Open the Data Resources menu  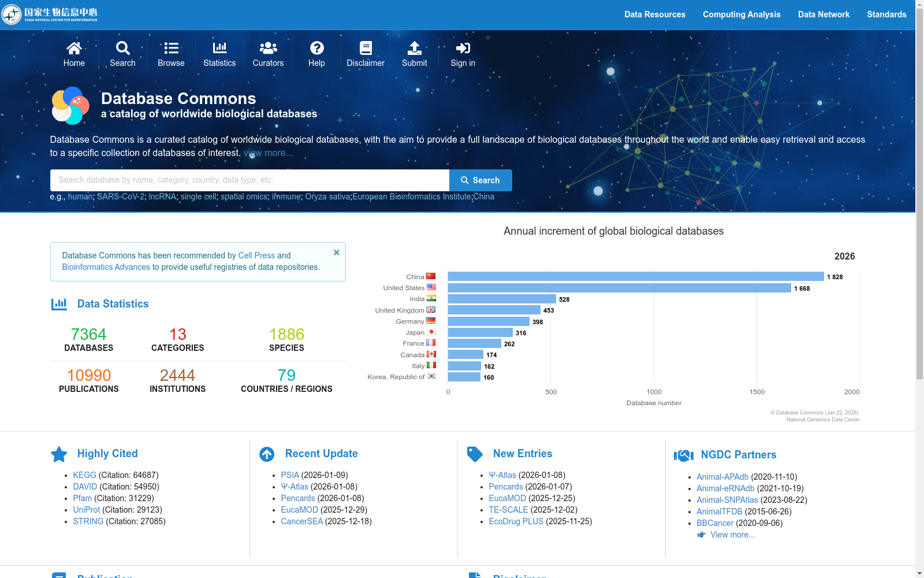(x=655, y=14)
